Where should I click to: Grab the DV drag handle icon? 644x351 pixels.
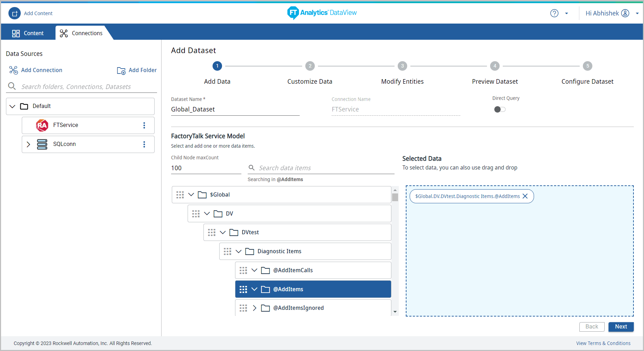tap(196, 214)
